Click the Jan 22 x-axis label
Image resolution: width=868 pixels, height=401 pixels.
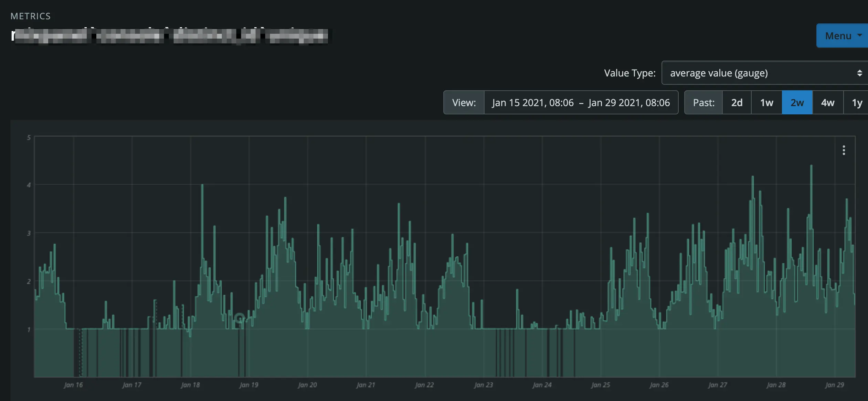pos(424,385)
